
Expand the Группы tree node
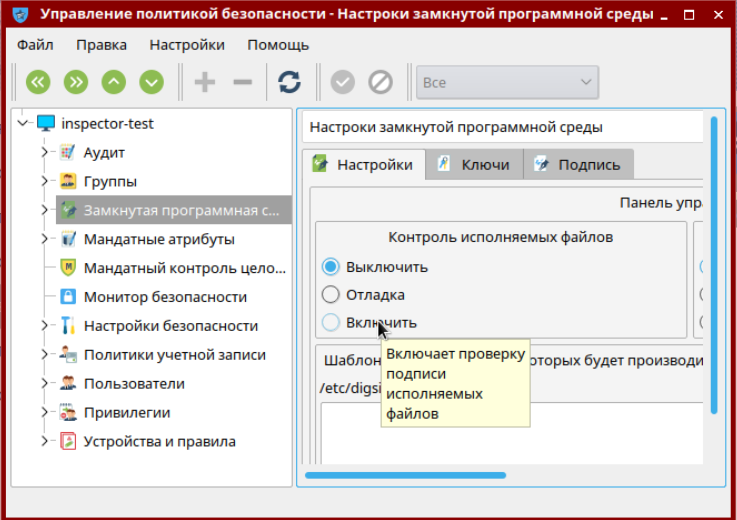click(44, 181)
